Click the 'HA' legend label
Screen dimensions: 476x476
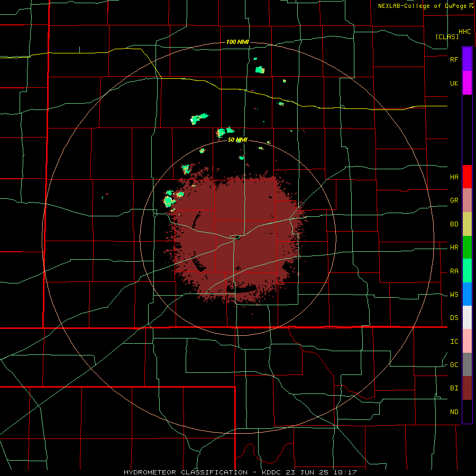pos(454,177)
